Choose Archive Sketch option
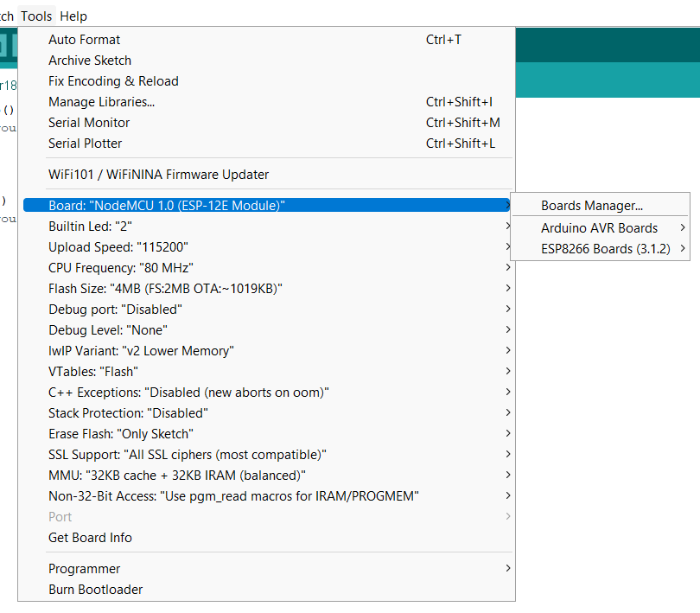Screen dimensions: 700x613 pyautogui.click(x=90, y=61)
